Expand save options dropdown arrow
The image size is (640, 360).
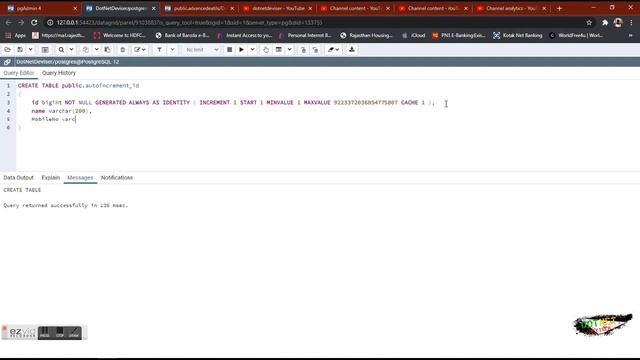point(31,49)
